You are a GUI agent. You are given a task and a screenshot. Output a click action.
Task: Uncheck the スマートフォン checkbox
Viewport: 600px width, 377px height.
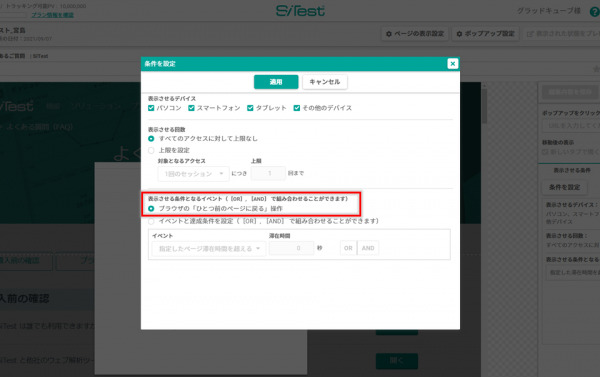[x=191, y=108]
